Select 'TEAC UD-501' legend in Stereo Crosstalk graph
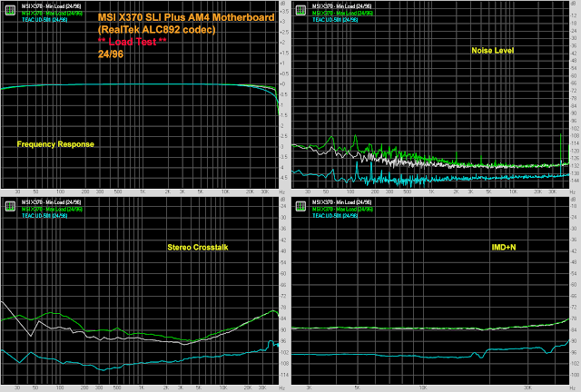The width and height of the screenshot is (581, 392). 44,216
